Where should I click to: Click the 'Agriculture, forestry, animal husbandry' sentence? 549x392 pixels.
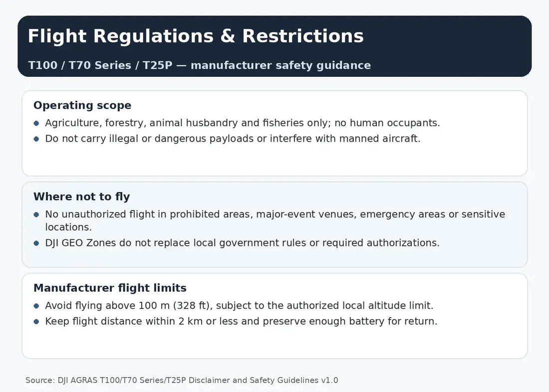click(242, 123)
